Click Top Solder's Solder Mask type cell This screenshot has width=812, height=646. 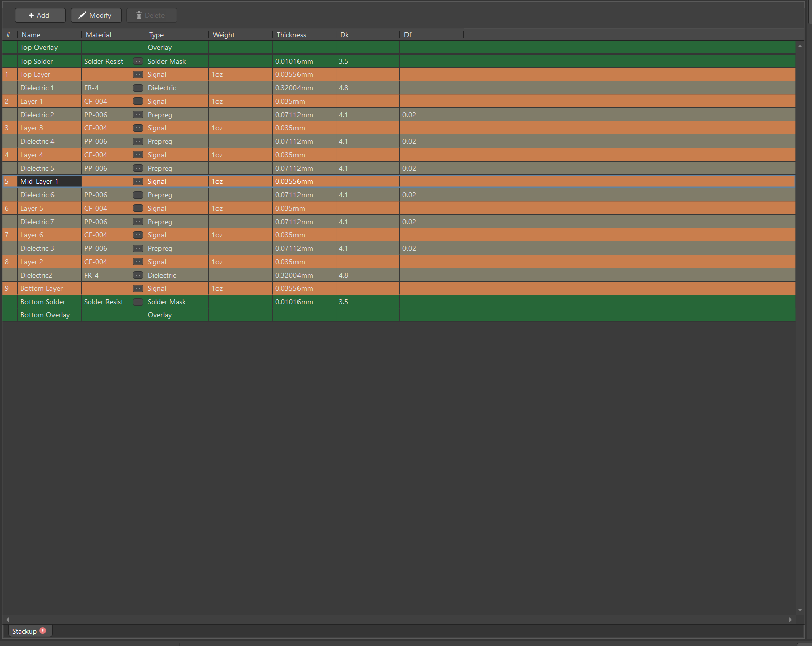[177, 61]
